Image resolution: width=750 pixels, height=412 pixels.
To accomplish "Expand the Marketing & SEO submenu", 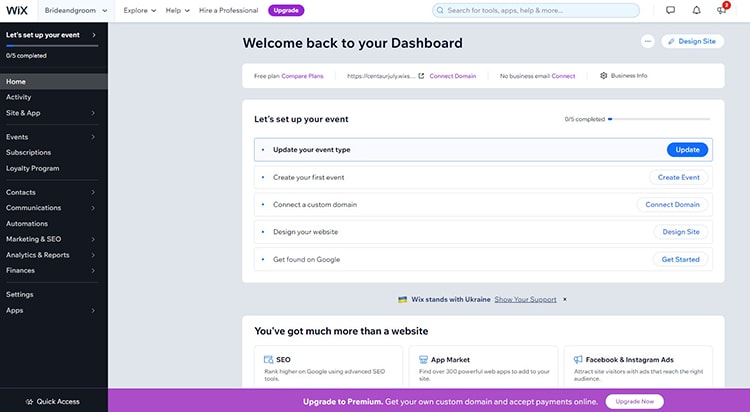I will pyautogui.click(x=93, y=239).
